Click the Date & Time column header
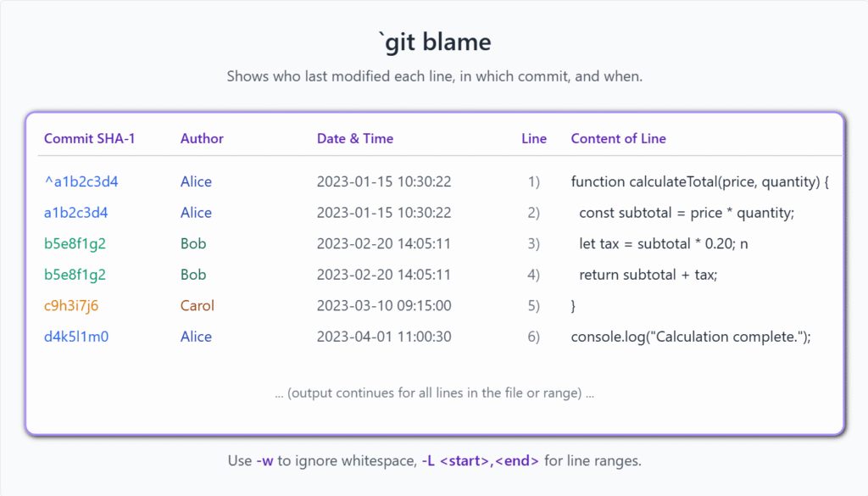868x496 pixels. (x=355, y=138)
